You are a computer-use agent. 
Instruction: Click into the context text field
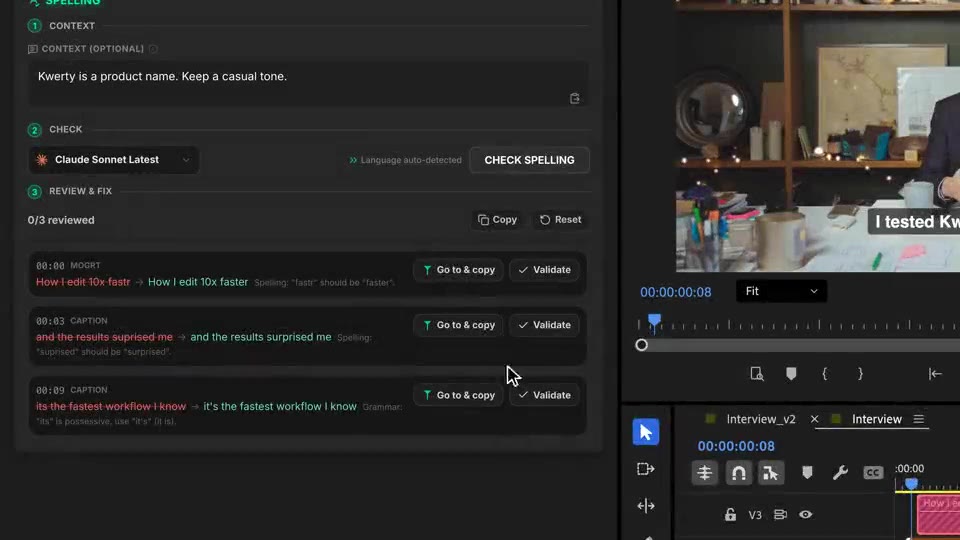308,84
